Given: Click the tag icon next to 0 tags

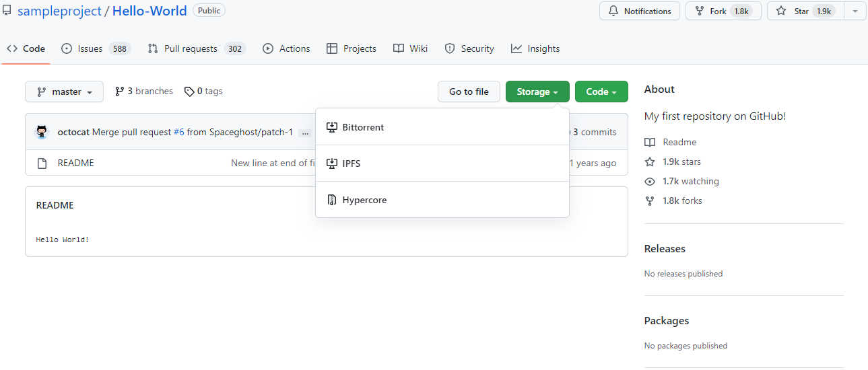Looking at the screenshot, I should pyautogui.click(x=189, y=91).
